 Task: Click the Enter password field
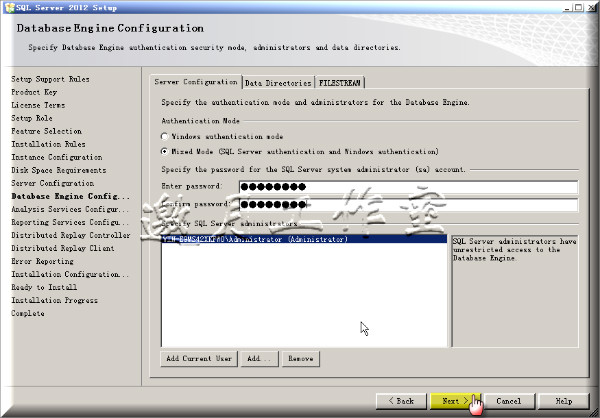coord(408,187)
